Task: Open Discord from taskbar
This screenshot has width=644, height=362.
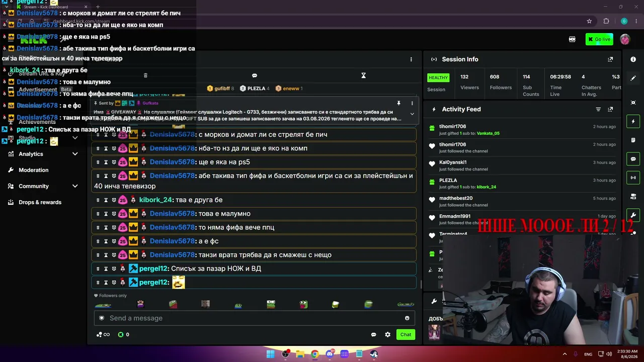Action: click(x=330, y=354)
